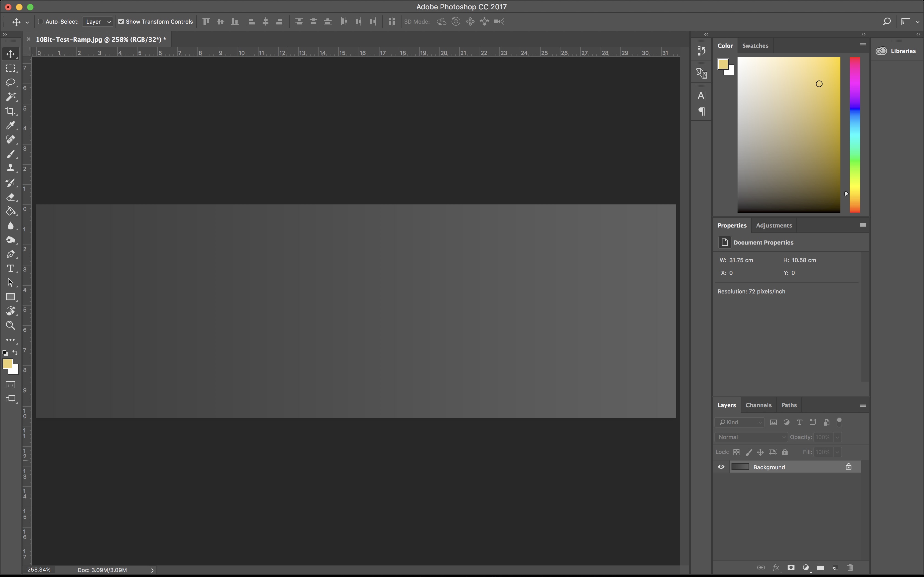Open search with magnifier icon

[x=887, y=22]
